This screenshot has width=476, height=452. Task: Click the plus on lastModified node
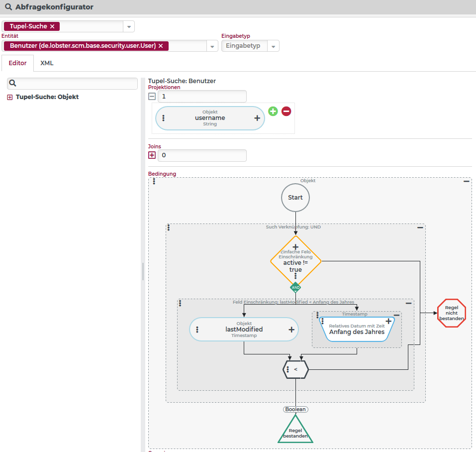291,330
